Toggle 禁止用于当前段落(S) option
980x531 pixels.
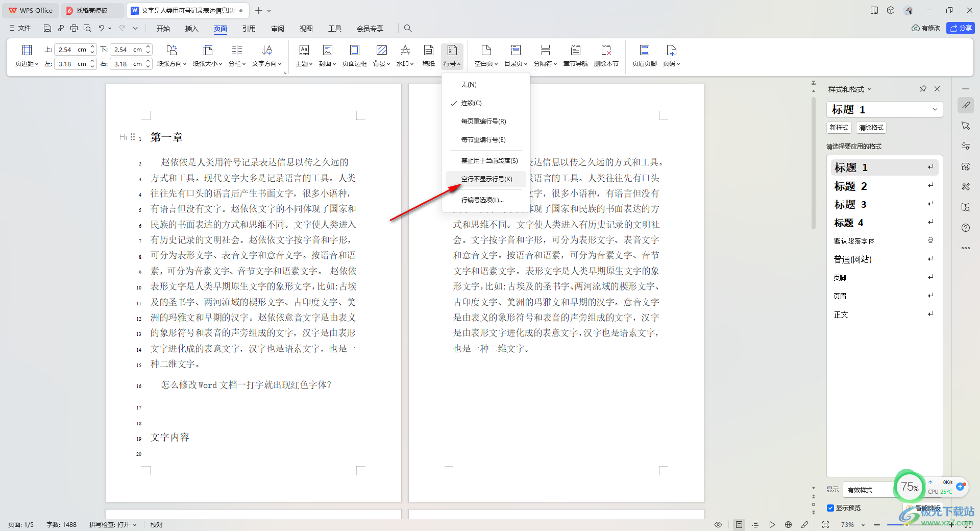(x=486, y=160)
